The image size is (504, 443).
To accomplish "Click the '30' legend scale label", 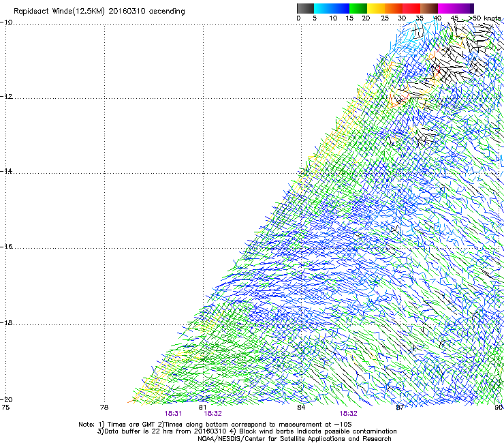I will [402, 18].
